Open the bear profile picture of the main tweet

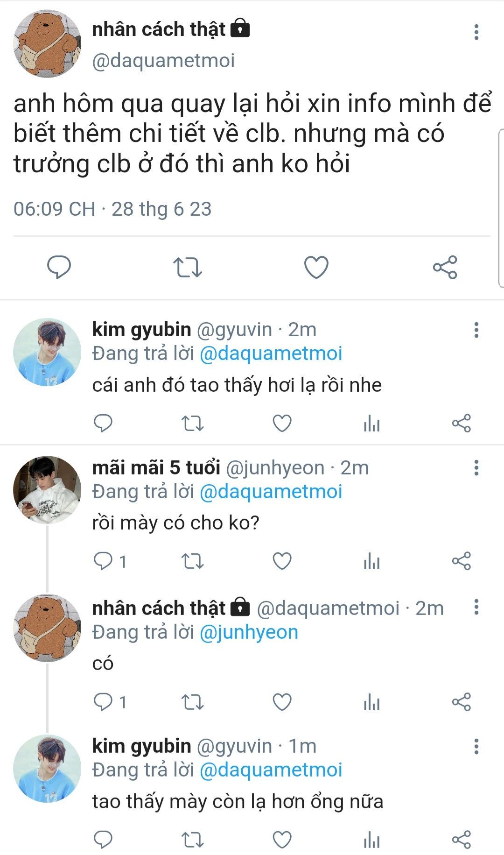tap(47, 44)
